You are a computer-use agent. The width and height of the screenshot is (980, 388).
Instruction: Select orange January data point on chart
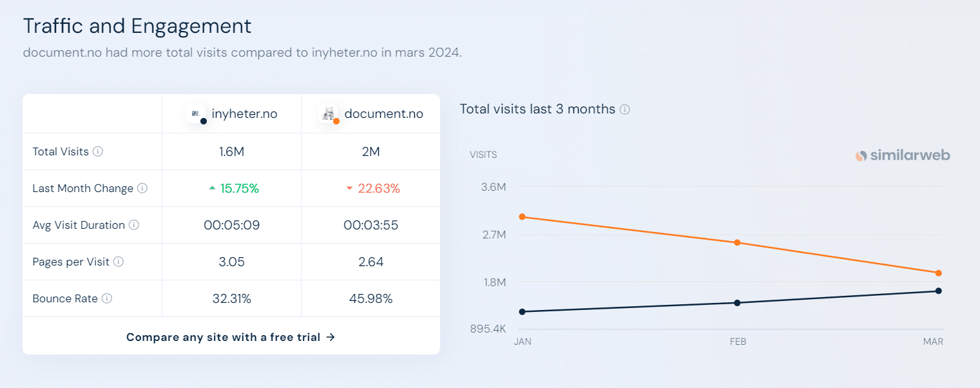(x=522, y=217)
